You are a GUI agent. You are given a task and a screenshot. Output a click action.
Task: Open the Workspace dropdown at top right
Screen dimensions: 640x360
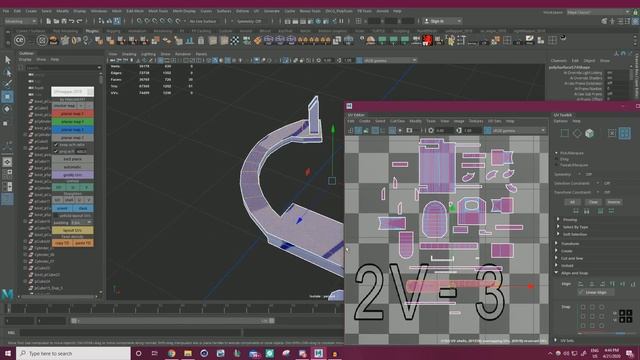click(x=598, y=12)
